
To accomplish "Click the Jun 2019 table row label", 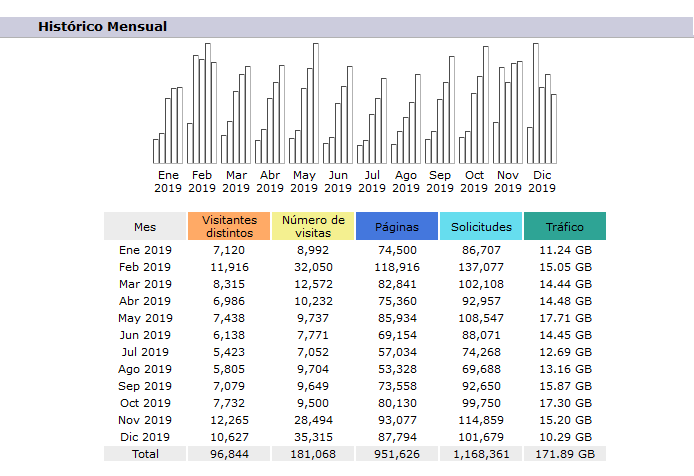I will pyautogui.click(x=145, y=335).
